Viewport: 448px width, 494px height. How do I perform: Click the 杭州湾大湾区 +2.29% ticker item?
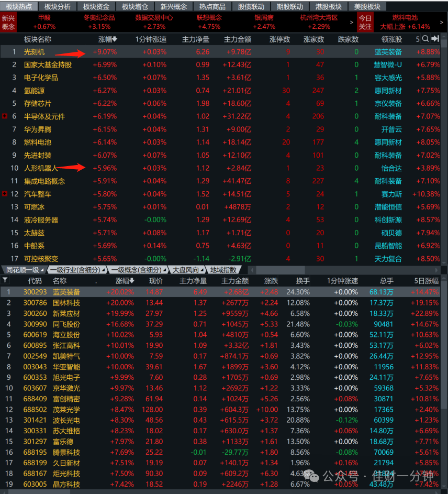[x=319, y=22]
